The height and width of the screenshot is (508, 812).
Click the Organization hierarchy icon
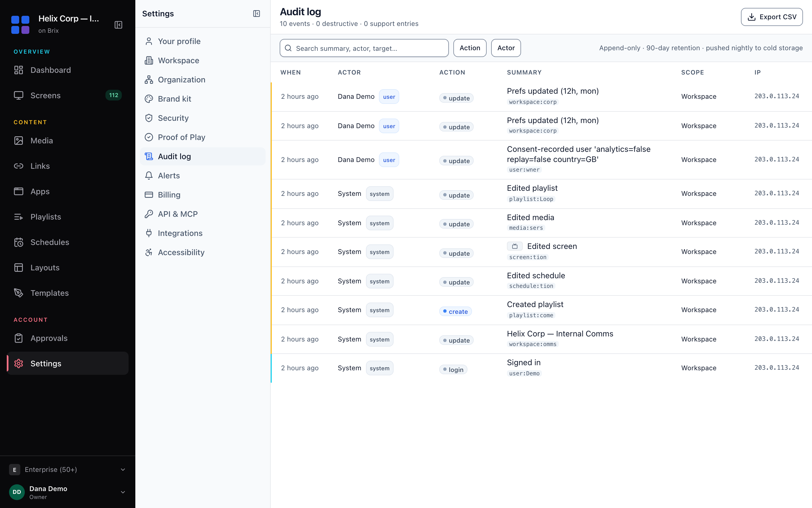click(149, 80)
